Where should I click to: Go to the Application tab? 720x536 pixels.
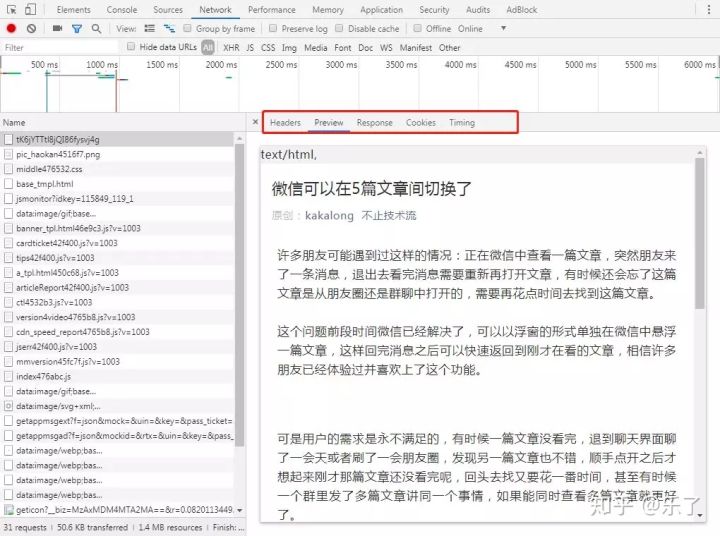click(x=381, y=10)
